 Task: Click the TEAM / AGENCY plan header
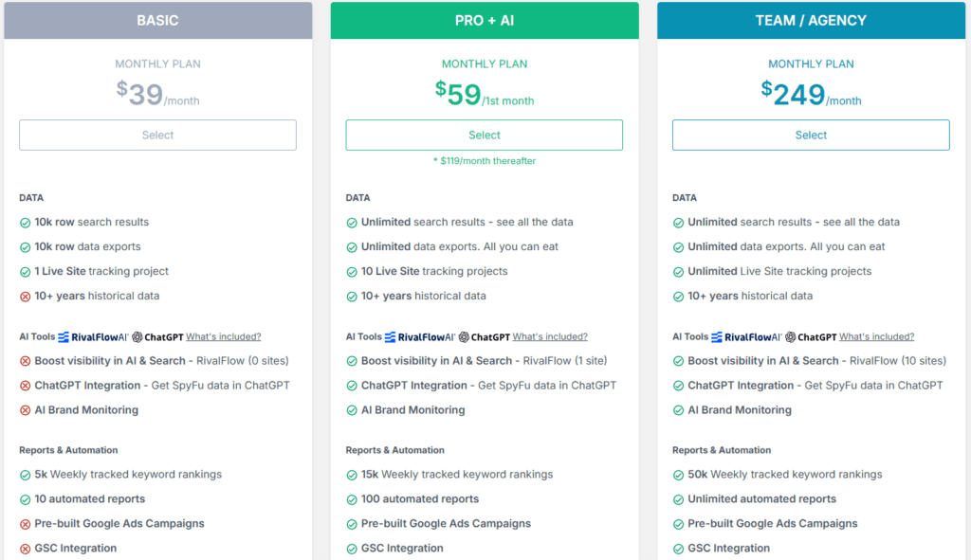click(811, 20)
